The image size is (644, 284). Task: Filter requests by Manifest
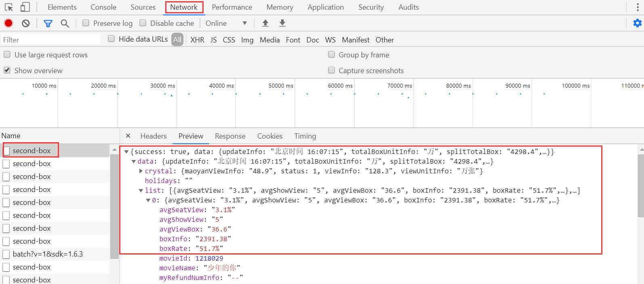pyautogui.click(x=356, y=40)
